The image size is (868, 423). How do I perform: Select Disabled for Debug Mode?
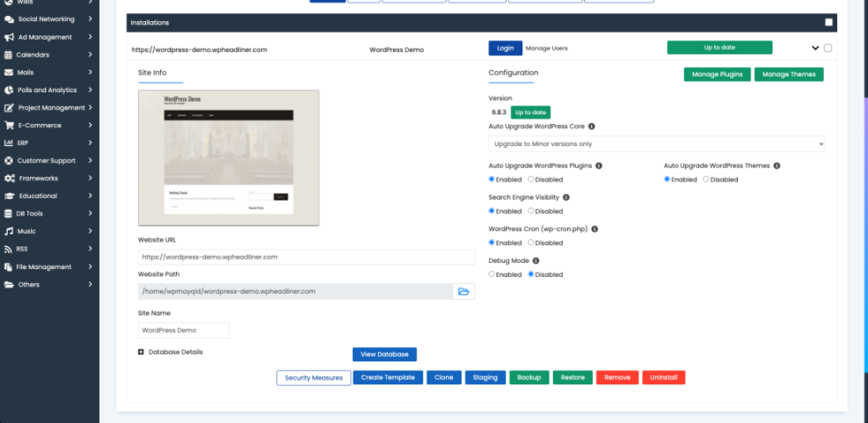pyautogui.click(x=531, y=274)
